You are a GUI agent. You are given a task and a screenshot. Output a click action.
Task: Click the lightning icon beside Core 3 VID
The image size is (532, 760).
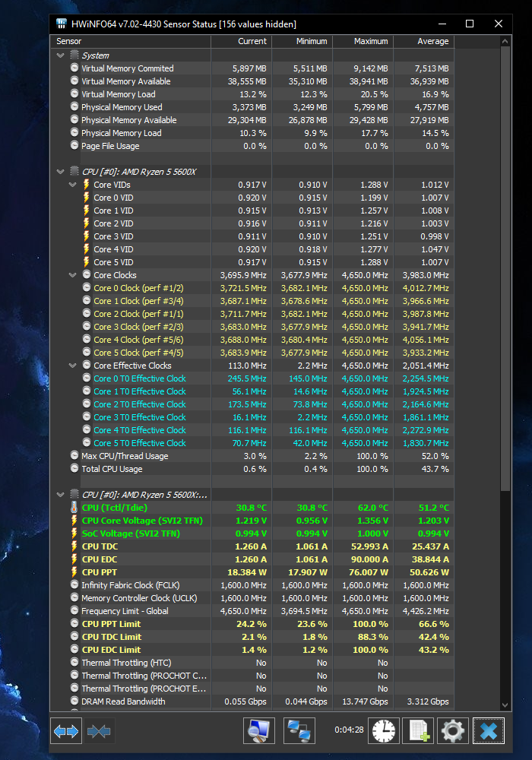tap(86, 236)
